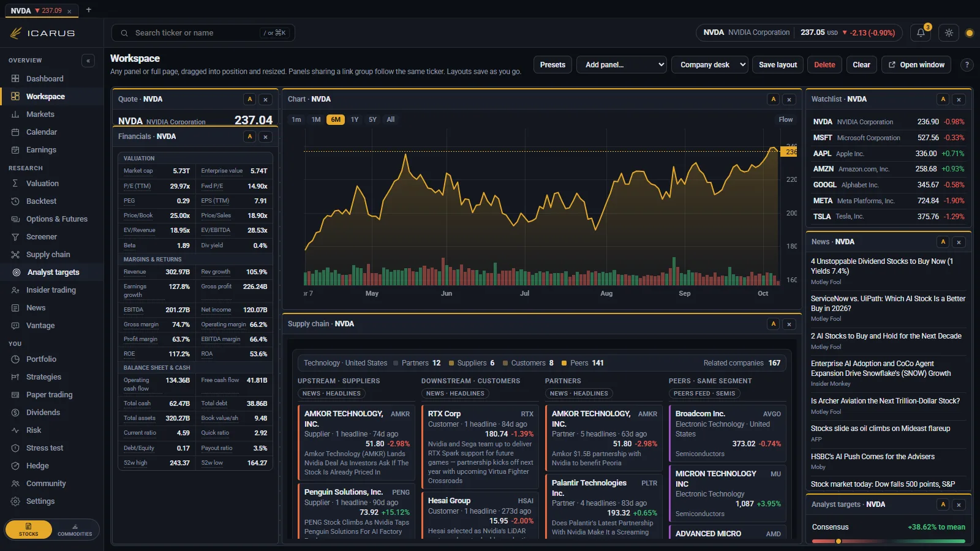Open Dashboard from the sidebar

coord(52,79)
